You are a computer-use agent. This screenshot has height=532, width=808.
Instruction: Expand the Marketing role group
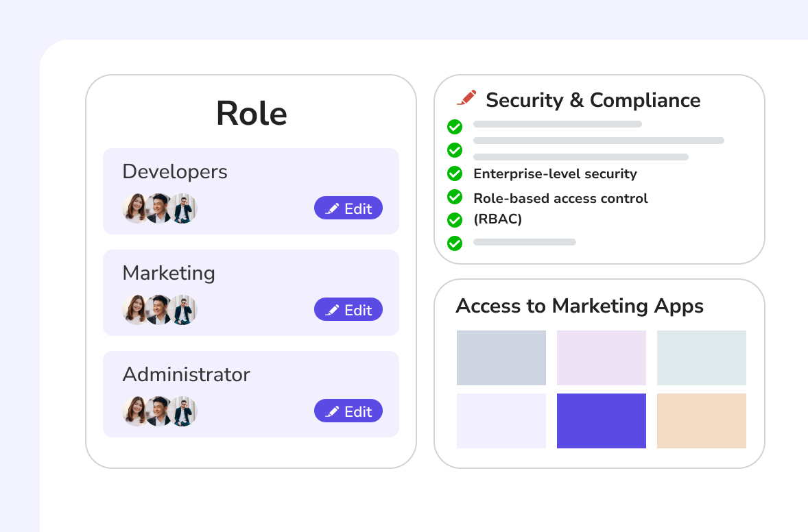coord(250,293)
